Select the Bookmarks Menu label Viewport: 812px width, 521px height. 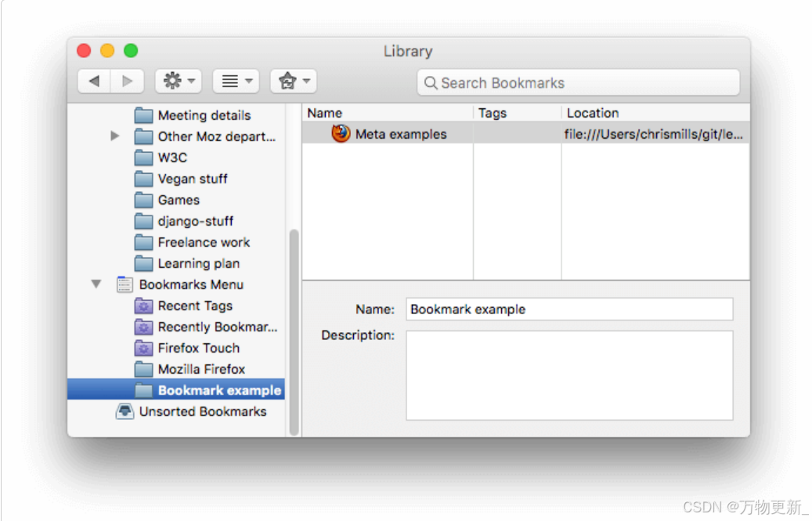[192, 285]
